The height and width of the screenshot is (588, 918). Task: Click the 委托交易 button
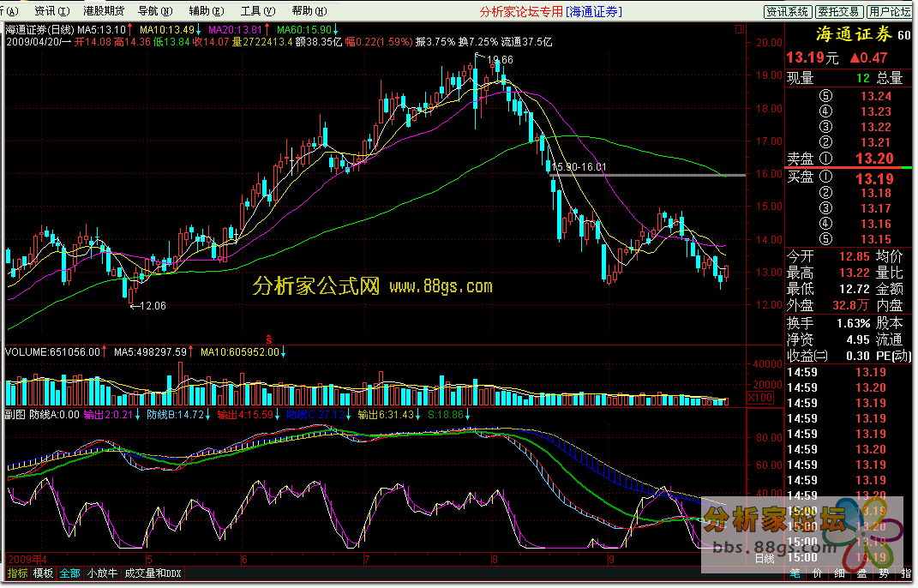(838, 12)
